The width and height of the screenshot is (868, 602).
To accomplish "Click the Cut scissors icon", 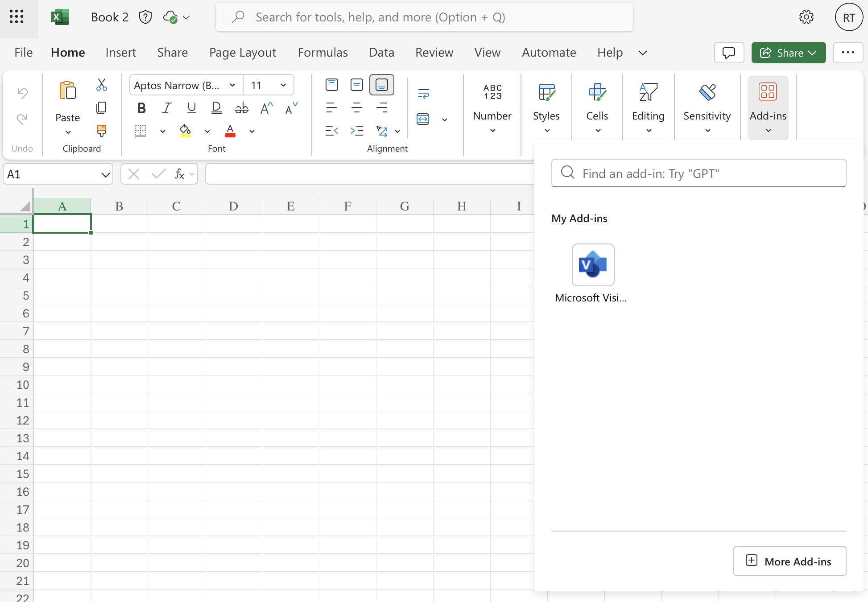I will [102, 85].
